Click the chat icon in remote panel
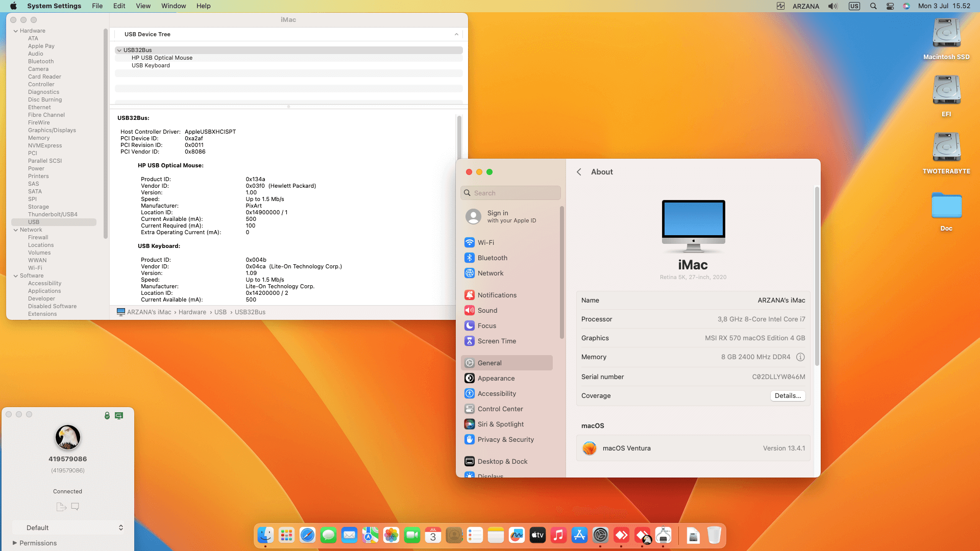Image resolution: width=980 pixels, height=551 pixels. pyautogui.click(x=75, y=507)
